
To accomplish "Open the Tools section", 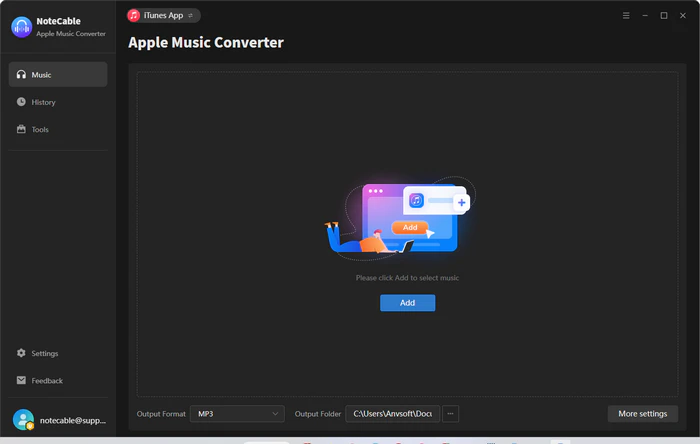I will [x=58, y=129].
